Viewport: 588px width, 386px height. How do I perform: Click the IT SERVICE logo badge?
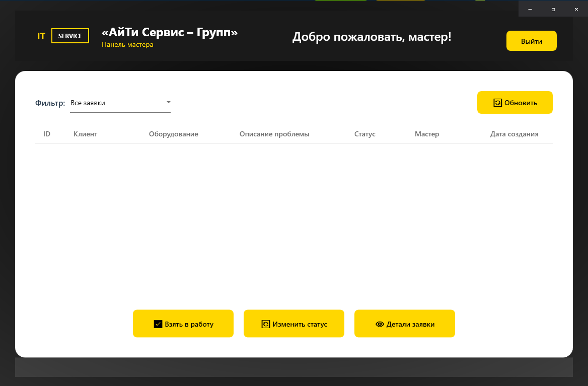(x=70, y=36)
